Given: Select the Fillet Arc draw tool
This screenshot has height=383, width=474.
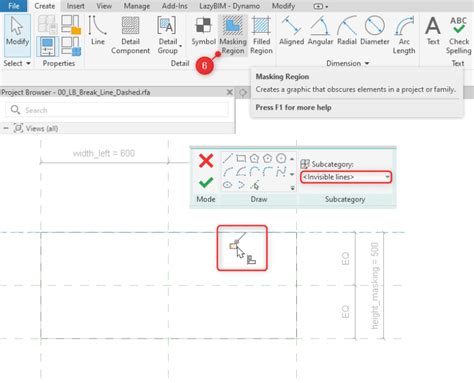Looking at the screenshot, I should (x=268, y=172).
